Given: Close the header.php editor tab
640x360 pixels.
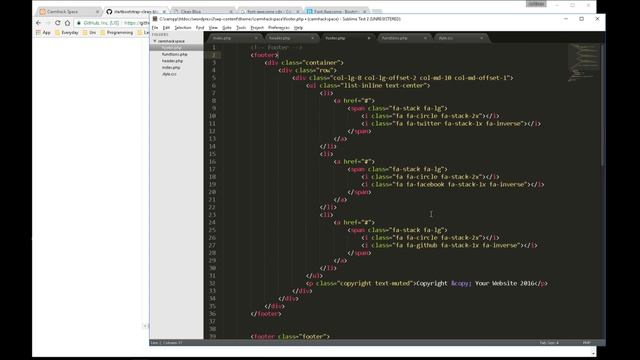Looking at the screenshot, I should (312, 38).
